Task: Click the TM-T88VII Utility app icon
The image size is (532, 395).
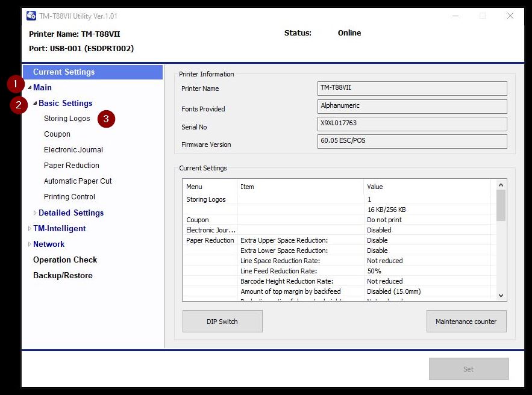Action: pos(31,16)
